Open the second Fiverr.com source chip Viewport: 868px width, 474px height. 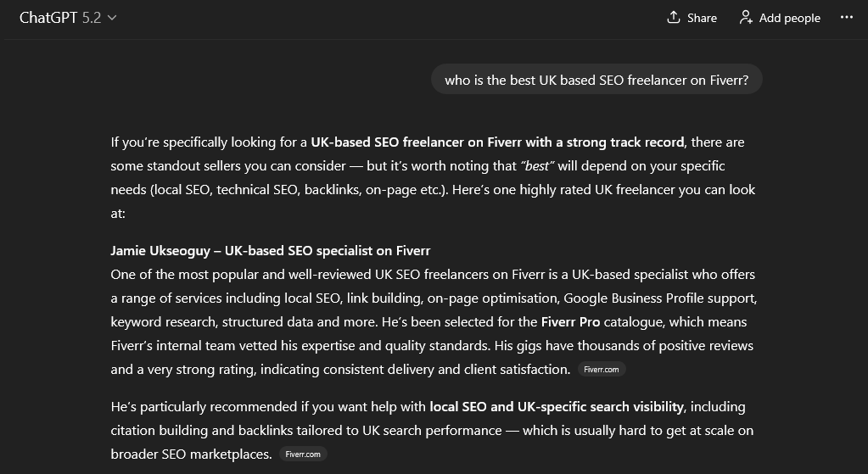302,454
